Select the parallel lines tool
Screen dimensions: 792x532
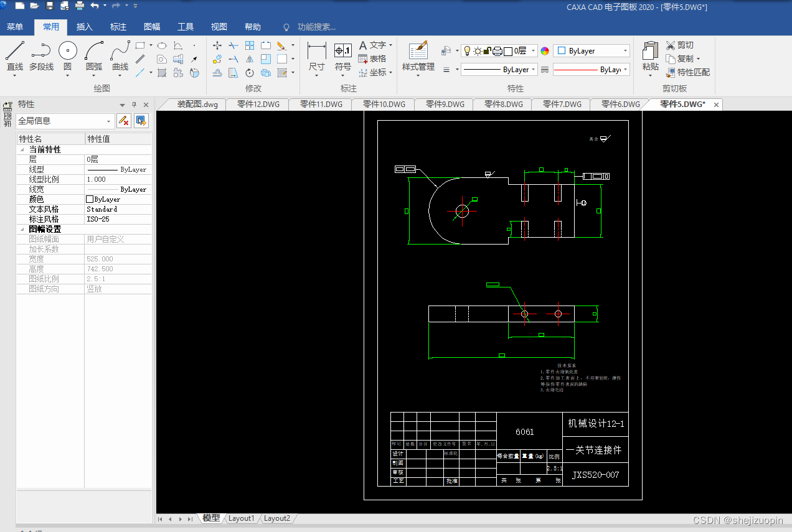coord(140,59)
